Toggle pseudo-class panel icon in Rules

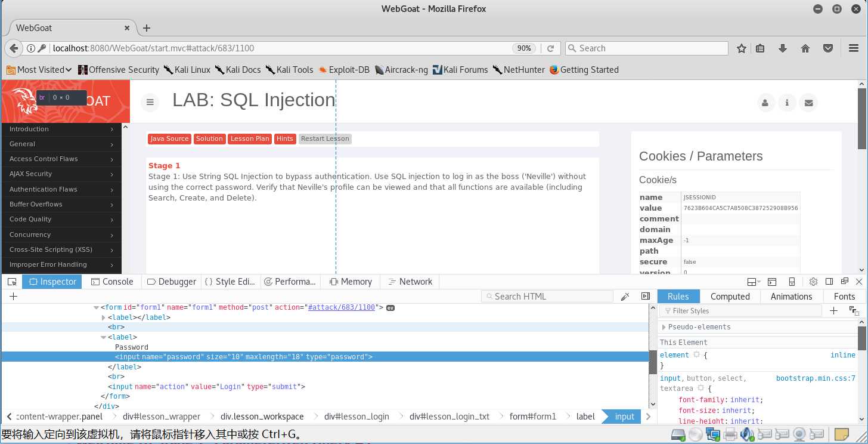pos(854,311)
